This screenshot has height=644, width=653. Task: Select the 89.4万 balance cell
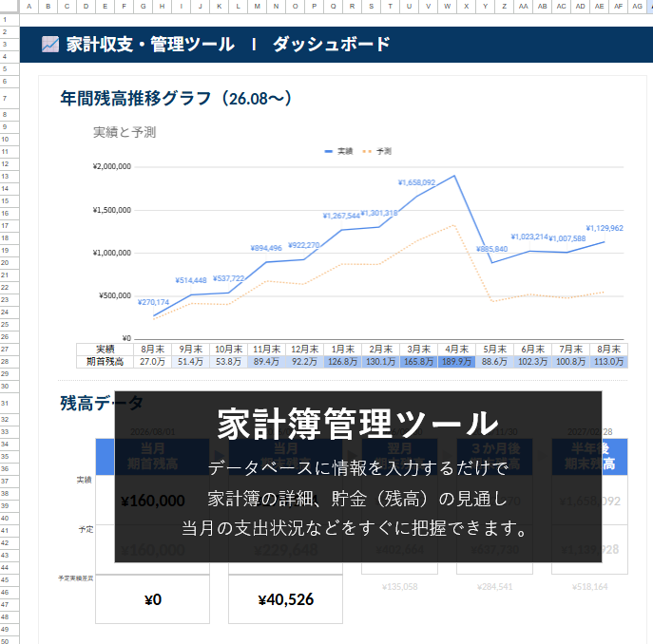point(266,362)
